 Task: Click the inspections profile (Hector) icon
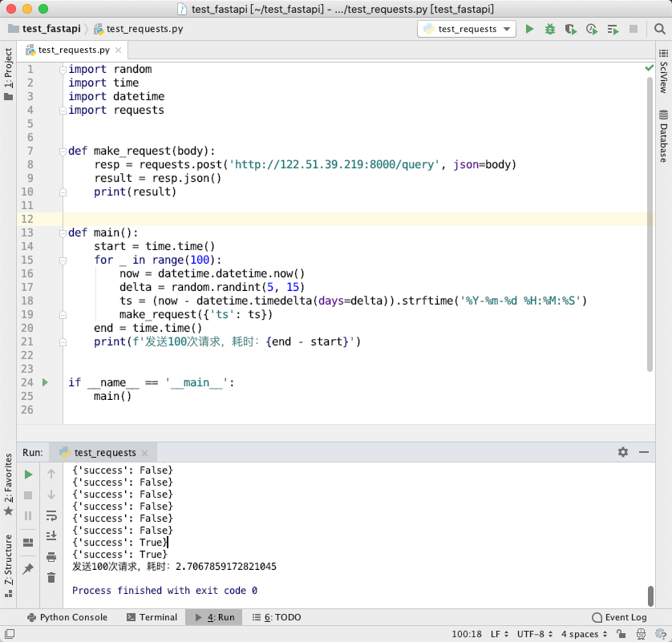[x=642, y=634]
